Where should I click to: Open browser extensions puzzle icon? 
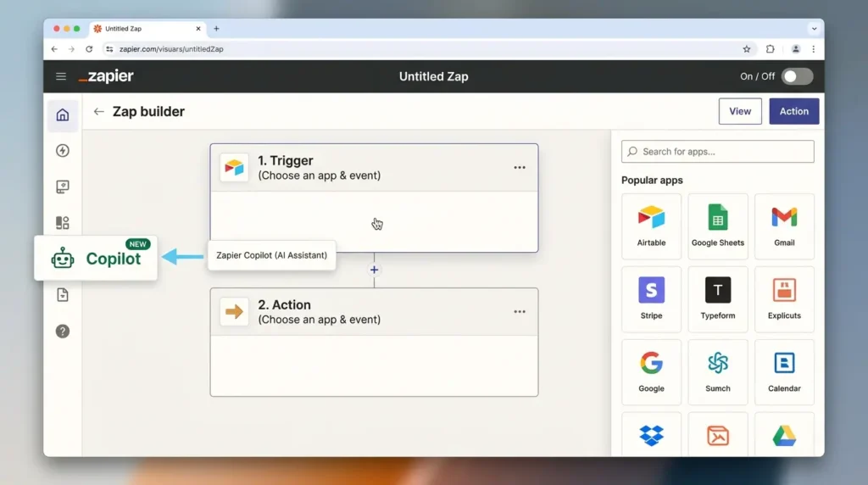pyautogui.click(x=770, y=49)
